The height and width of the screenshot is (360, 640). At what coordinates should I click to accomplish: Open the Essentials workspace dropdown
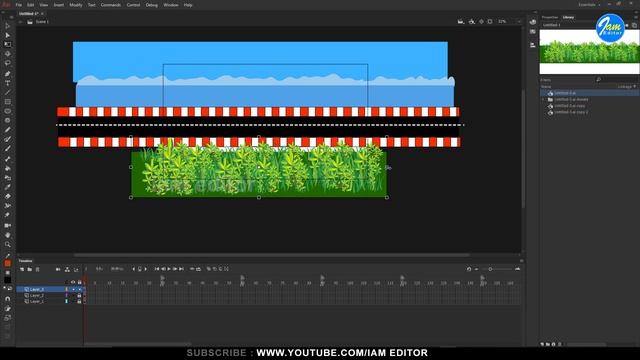point(589,5)
